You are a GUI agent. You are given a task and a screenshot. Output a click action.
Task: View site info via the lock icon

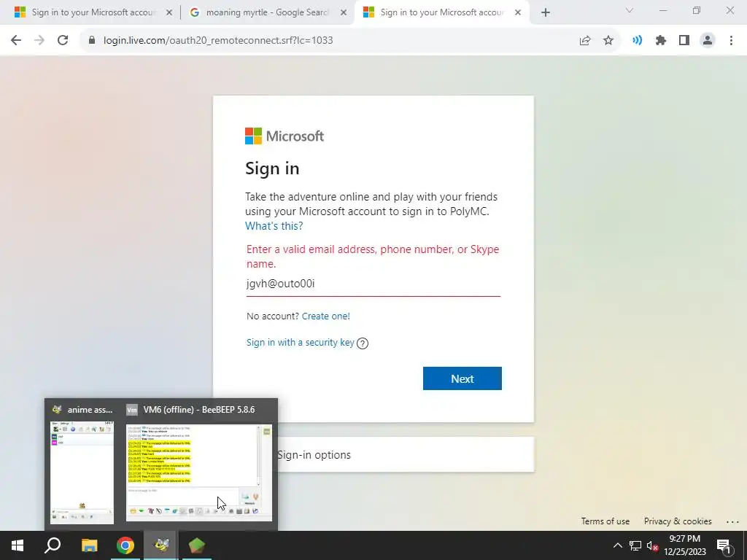[92, 41]
